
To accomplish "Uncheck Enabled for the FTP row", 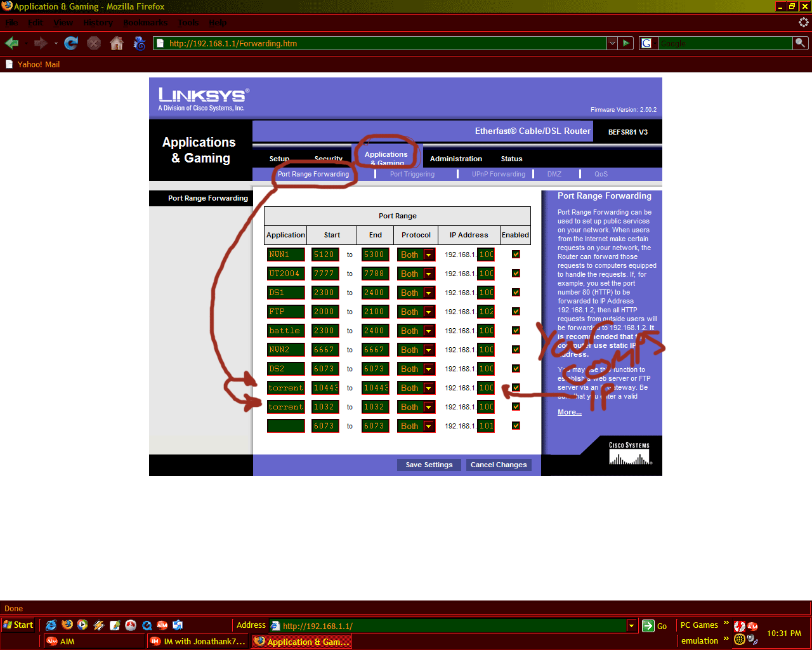I will tap(516, 311).
